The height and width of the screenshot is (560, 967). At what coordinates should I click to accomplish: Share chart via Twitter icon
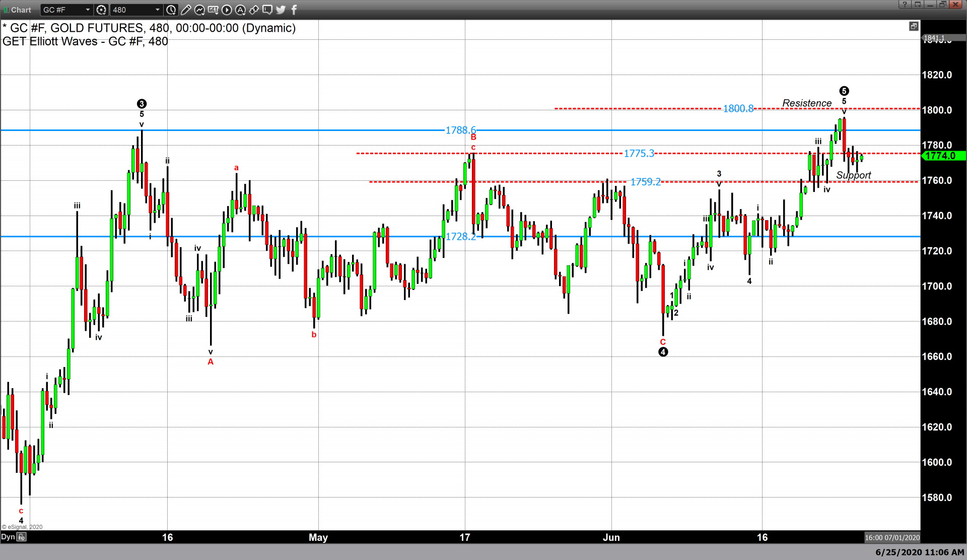281,10
